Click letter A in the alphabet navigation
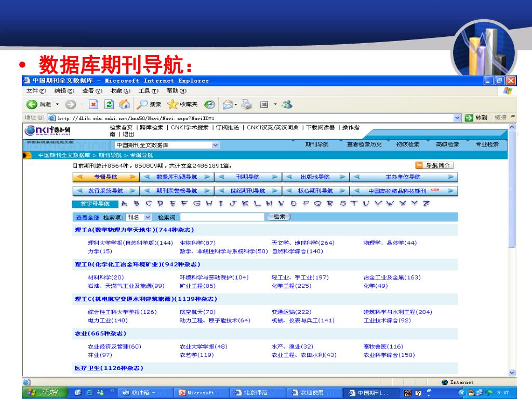532x399 pixels. (125, 204)
